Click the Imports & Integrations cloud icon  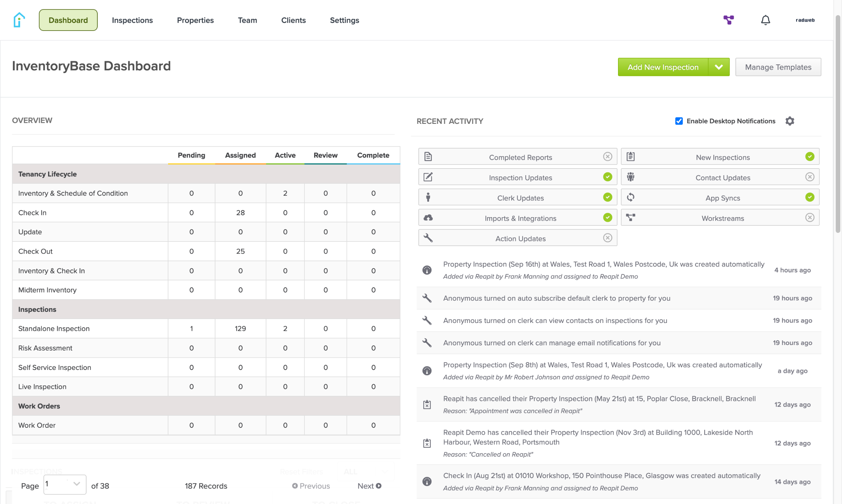point(428,218)
